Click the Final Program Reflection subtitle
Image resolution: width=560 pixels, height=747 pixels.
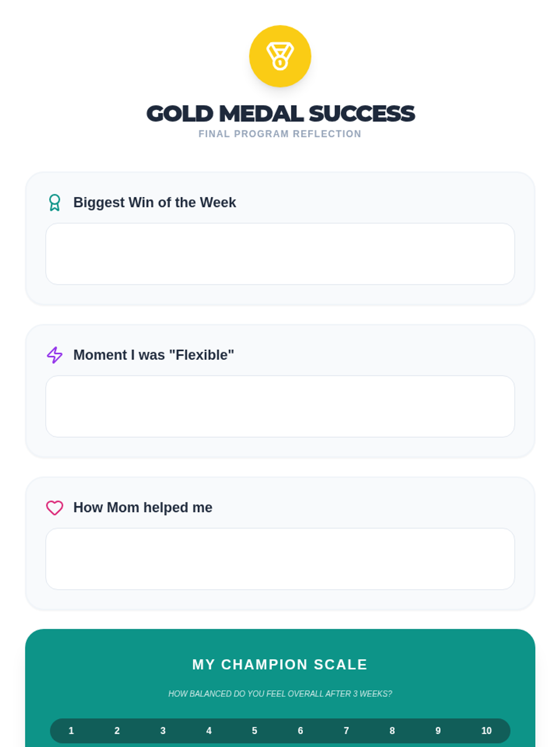[280, 134]
